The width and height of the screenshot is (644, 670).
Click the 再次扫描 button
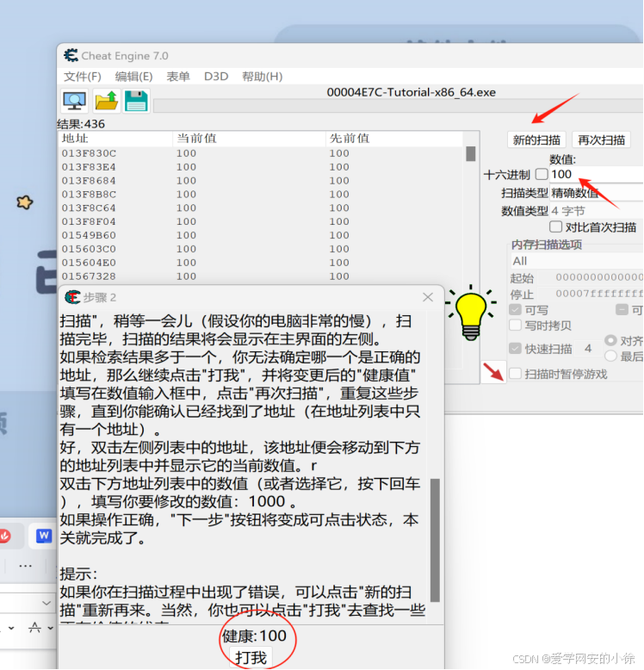pyautogui.click(x=601, y=140)
